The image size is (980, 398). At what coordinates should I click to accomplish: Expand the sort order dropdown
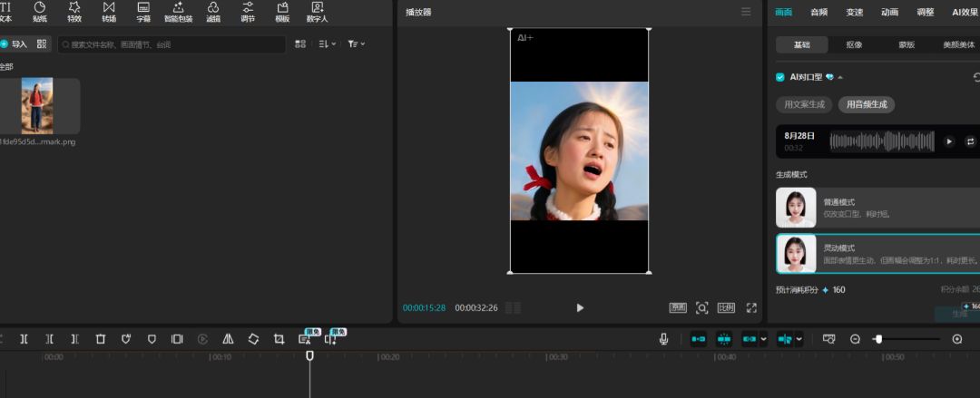click(327, 44)
